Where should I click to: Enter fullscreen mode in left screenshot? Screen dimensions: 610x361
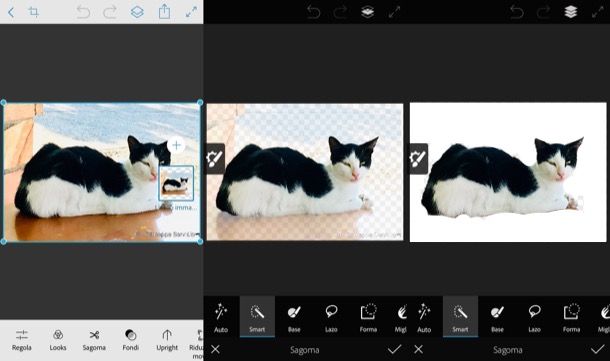click(191, 12)
